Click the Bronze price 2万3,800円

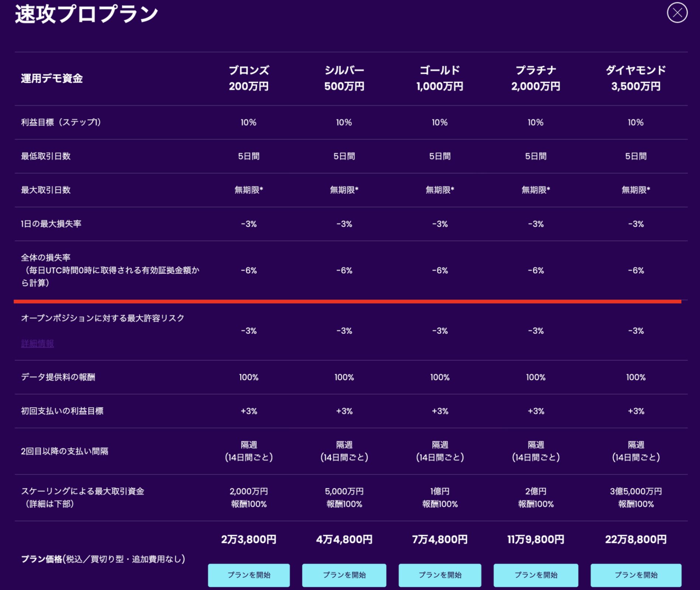click(x=248, y=539)
